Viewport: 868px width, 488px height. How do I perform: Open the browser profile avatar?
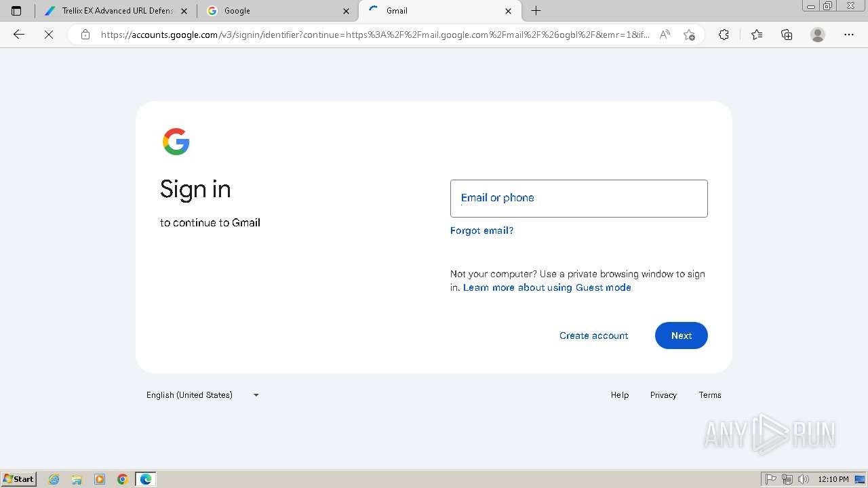[x=818, y=35]
